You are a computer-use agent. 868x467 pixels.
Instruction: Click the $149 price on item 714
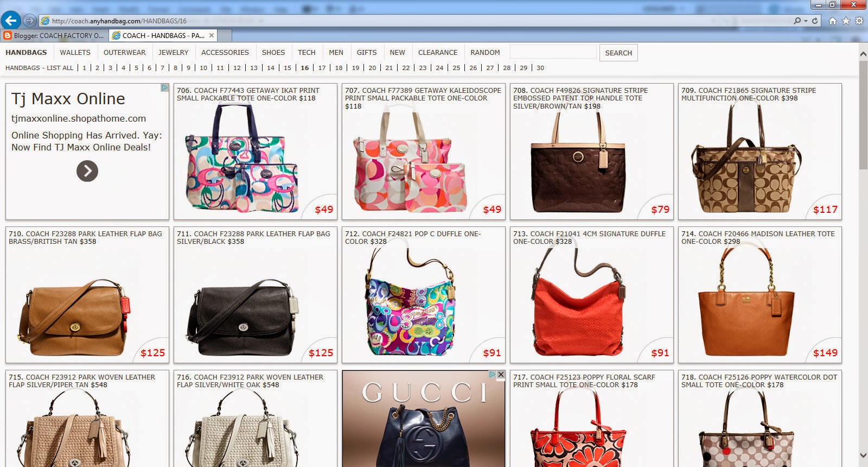click(x=825, y=353)
